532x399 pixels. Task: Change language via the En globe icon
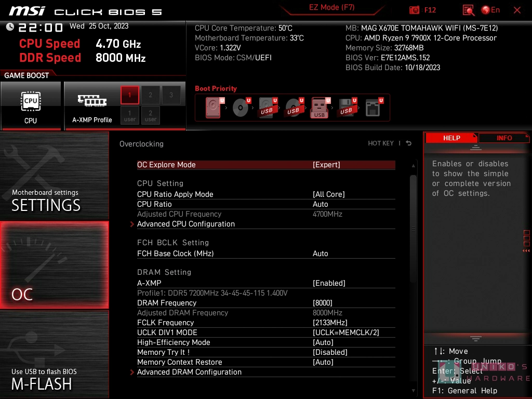click(490, 10)
